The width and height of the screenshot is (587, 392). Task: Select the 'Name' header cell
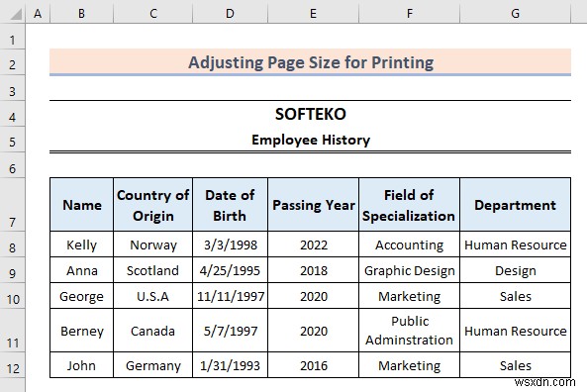point(81,205)
